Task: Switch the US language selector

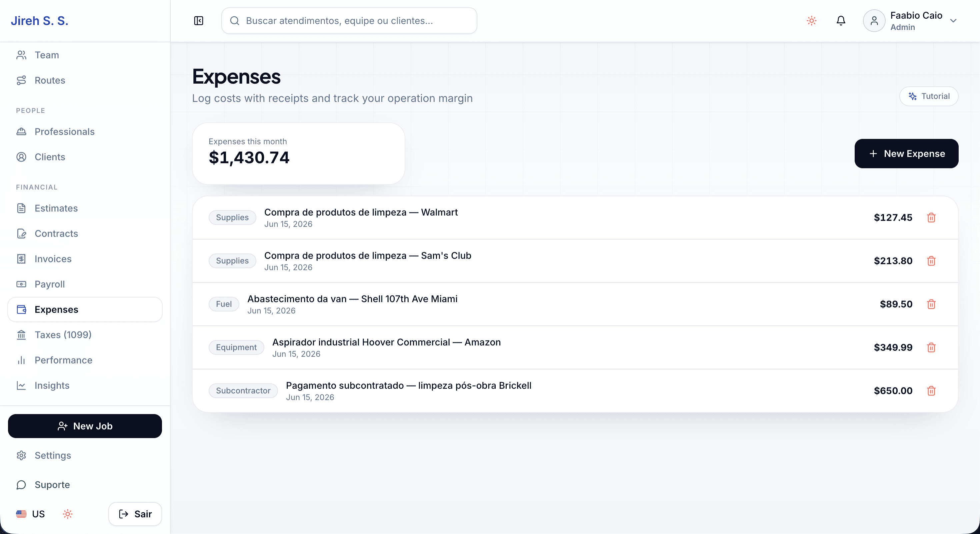Action: pyautogui.click(x=30, y=514)
